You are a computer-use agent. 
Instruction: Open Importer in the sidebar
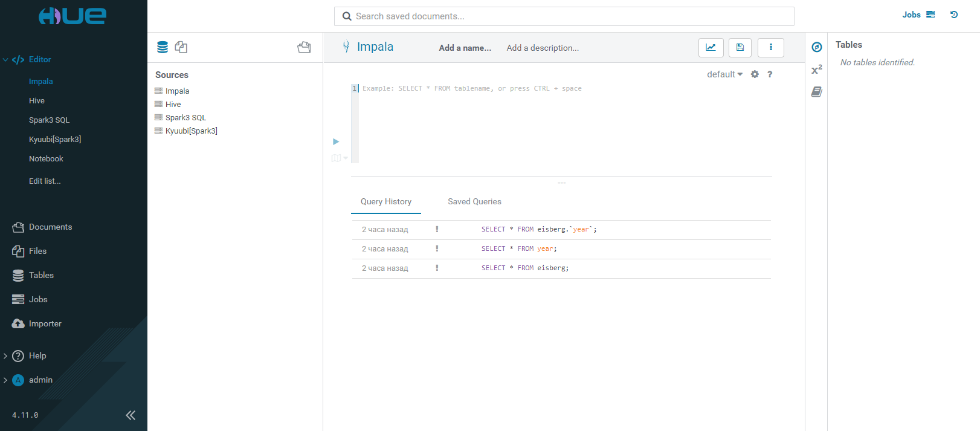coord(37,324)
